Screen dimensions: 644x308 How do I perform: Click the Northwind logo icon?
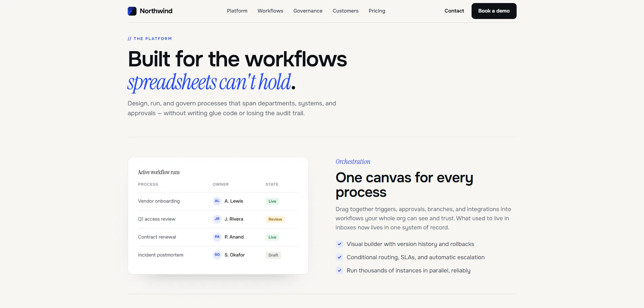pos(132,11)
